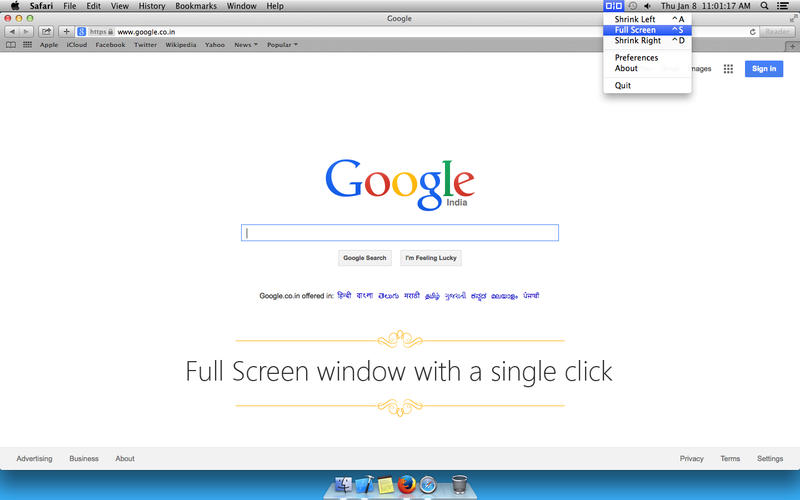Click the I'm Feeling Lucky button
800x500 pixels.
(x=431, y=258)
